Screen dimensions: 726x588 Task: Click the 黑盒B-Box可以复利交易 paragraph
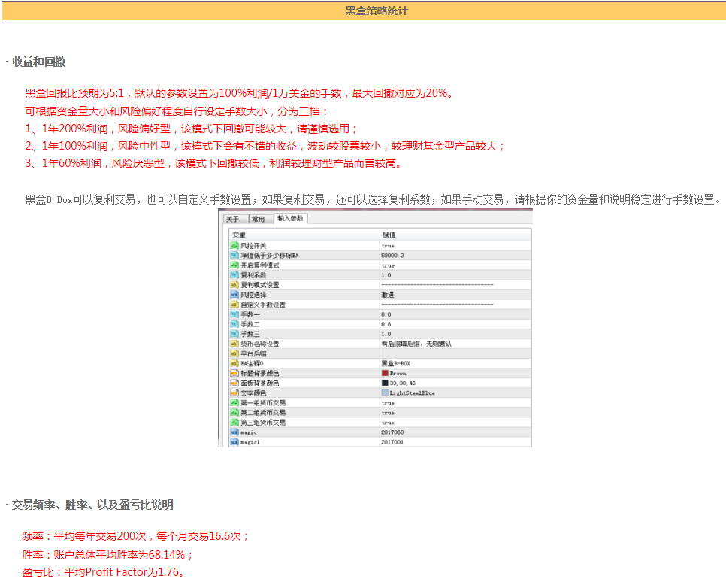tap(374, 200)
